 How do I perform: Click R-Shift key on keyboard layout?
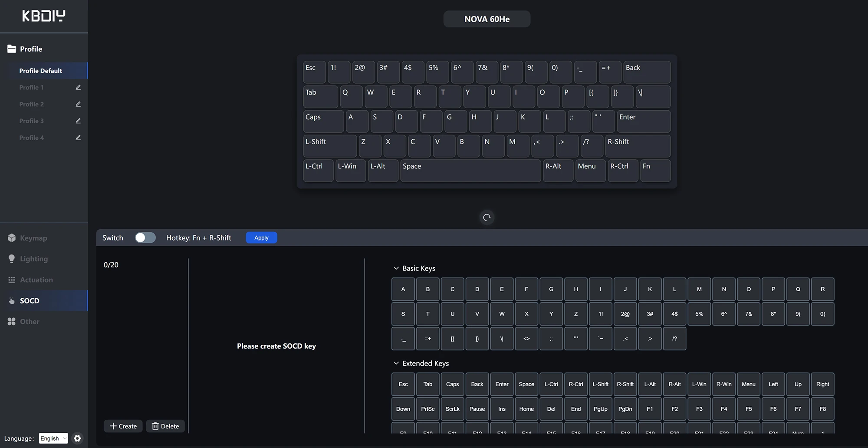(x=638, y=146)
